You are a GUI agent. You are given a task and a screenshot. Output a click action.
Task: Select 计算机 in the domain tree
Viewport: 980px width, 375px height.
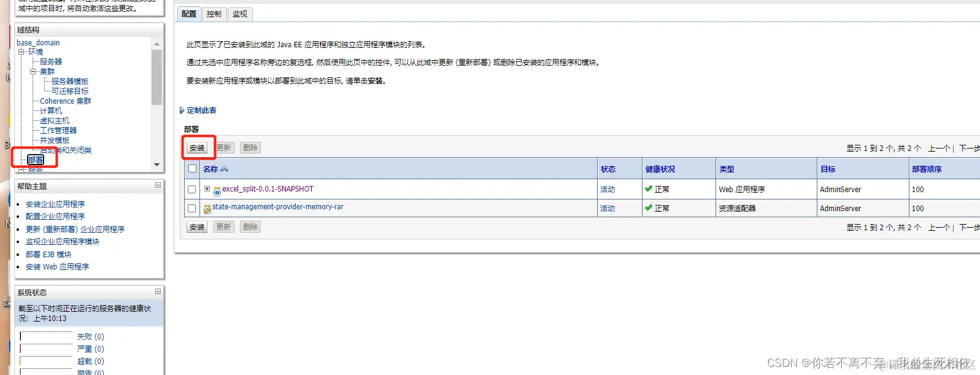click(x=51, y=111)
